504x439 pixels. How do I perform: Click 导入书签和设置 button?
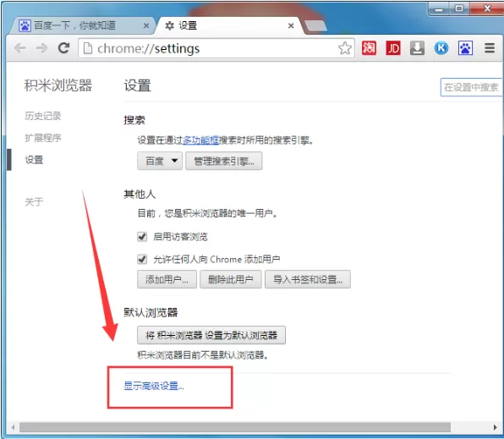(x=308, y=279)
